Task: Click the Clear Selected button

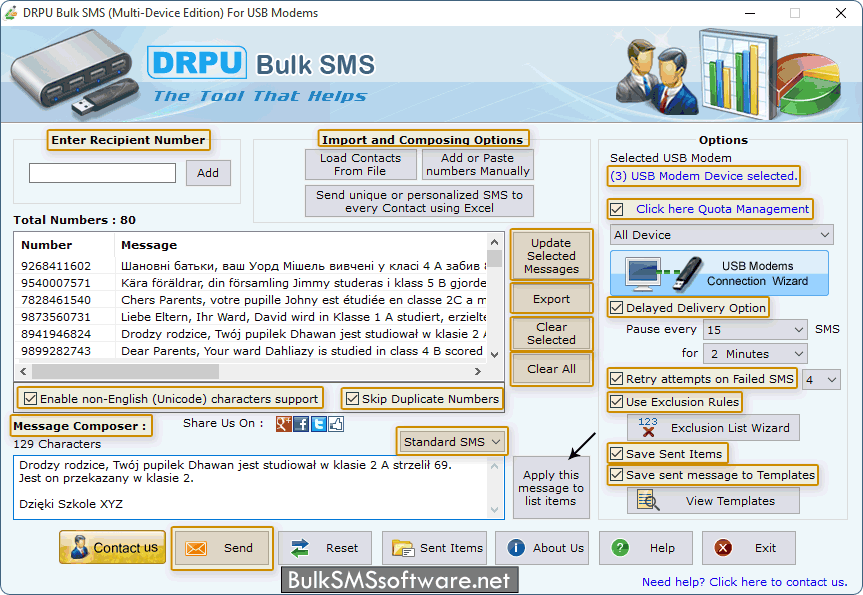Action: pos(551,334)
